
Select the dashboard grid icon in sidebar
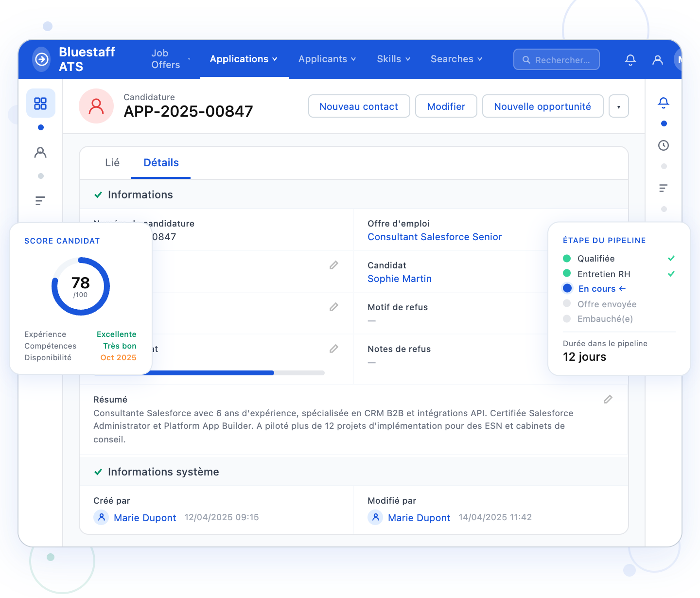point(41,103)
